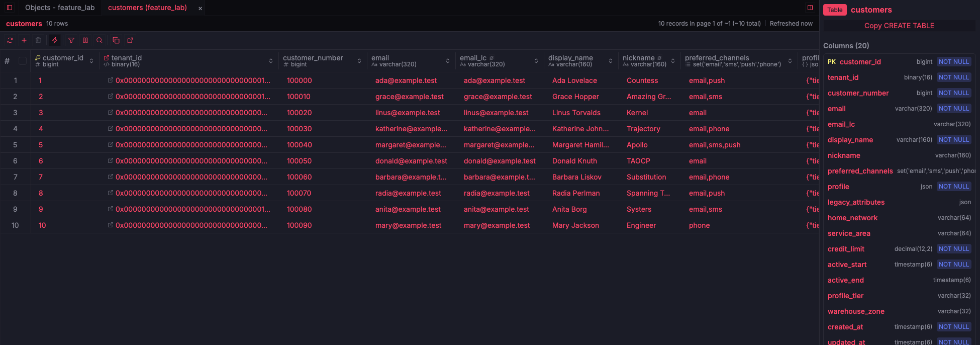Open tenant_id foreign key link in row 2
The image size is (980, 345).
(x=110, y=96)
